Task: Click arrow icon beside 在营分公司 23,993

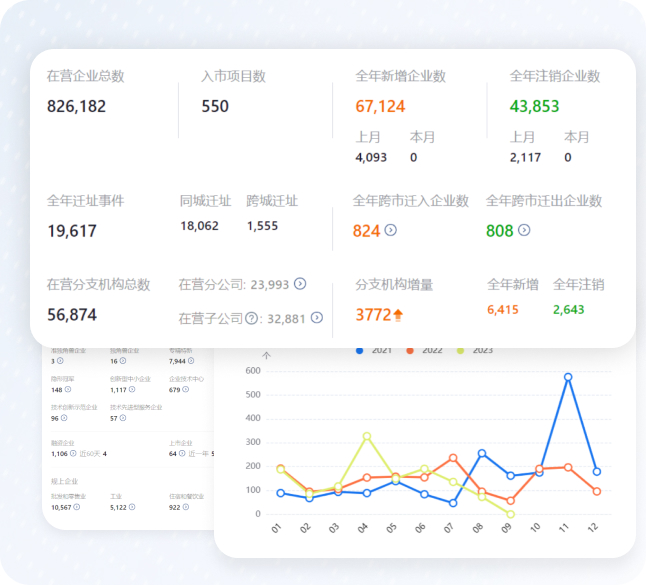Action: [300, 284]
